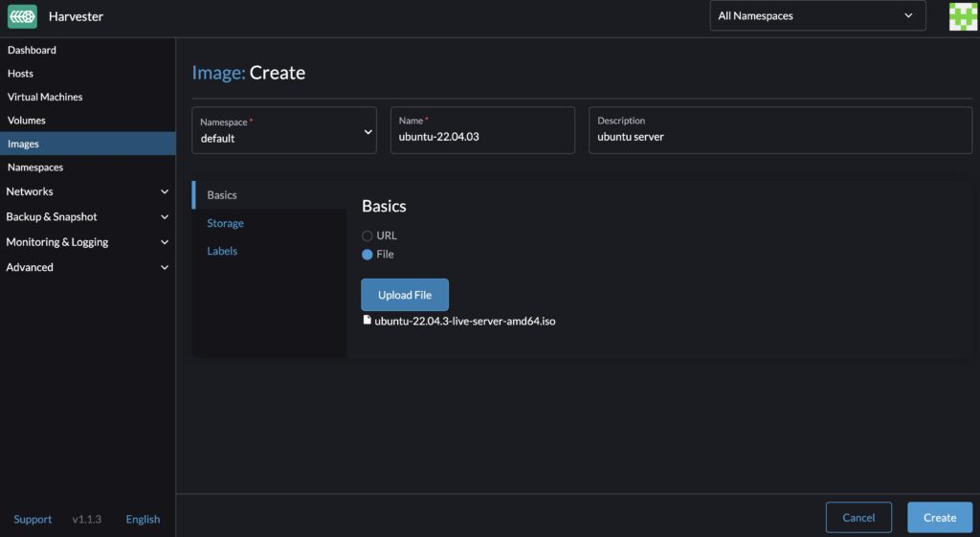Screen dimensions: 980x537
Task: Open the All Namespaces dropdown
Action: pos(817,15)
